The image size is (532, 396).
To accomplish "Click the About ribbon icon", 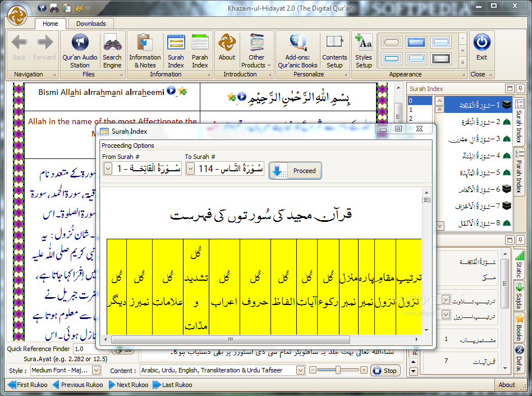I will [x=227, y=48].
